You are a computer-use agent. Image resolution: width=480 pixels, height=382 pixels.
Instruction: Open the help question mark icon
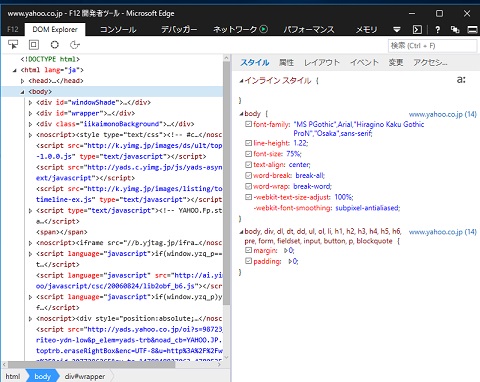[438, 30]
